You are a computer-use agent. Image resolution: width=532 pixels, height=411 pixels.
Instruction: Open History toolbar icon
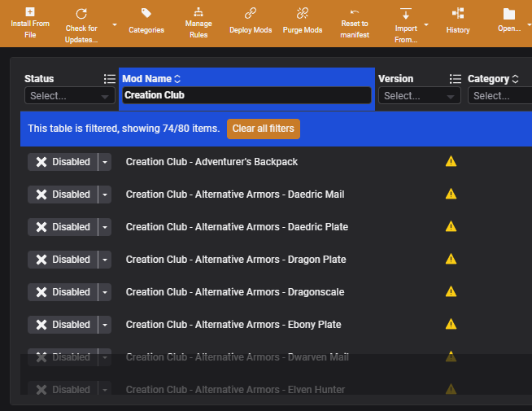pyautogui.click(x=458, y=13)
